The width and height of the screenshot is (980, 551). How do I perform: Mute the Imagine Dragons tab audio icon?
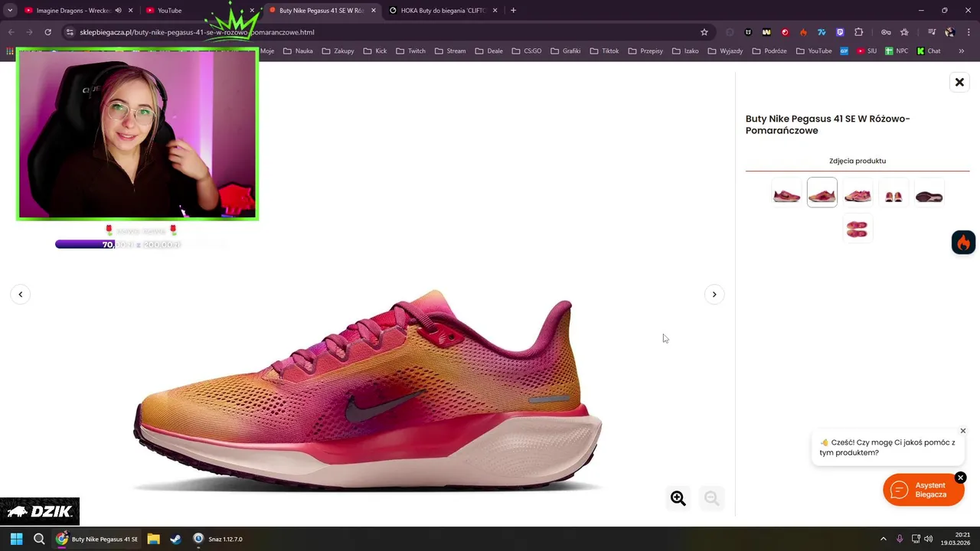tap(118, 11)
